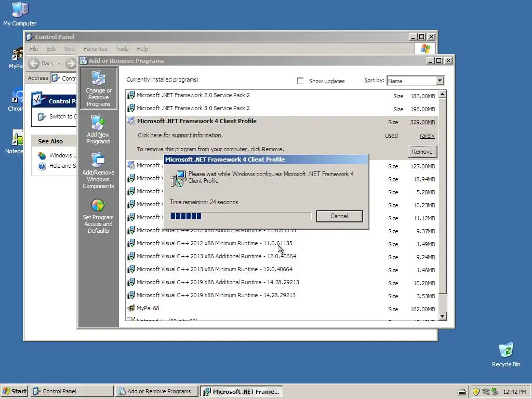Select Visual C++ 2013 x86 Additional Runtime entry
The image size is (532, 399).
(x=282, y=257)
